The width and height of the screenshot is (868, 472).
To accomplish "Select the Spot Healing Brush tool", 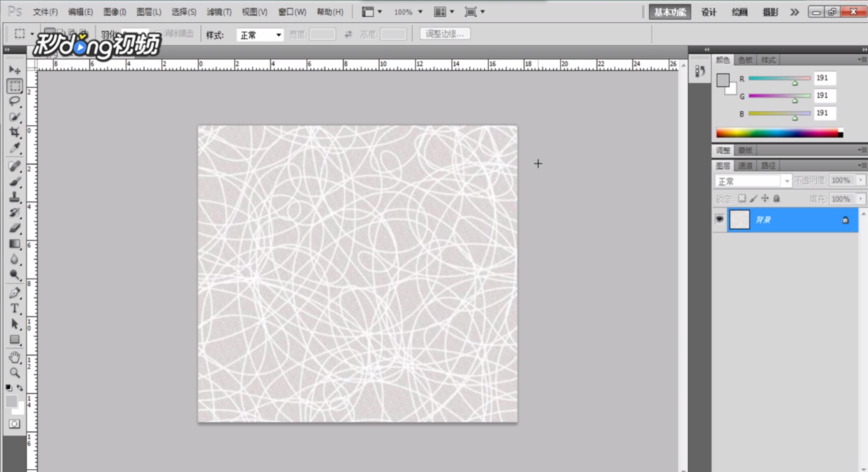I will coord(14,166).
